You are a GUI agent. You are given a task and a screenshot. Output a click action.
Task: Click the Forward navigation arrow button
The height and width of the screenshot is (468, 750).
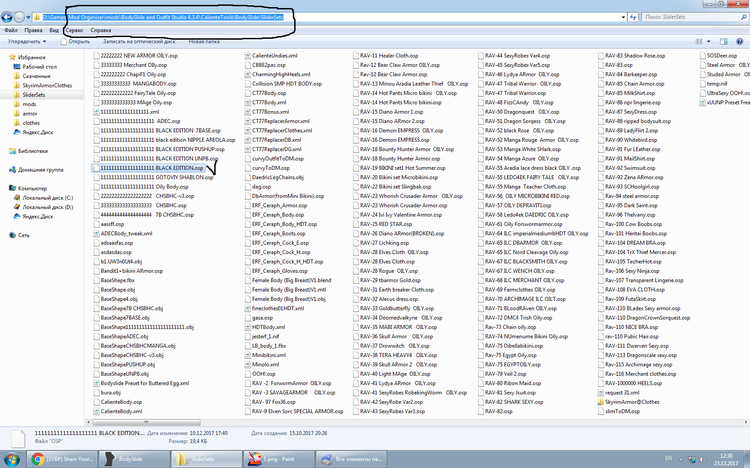tap(19, 17)
